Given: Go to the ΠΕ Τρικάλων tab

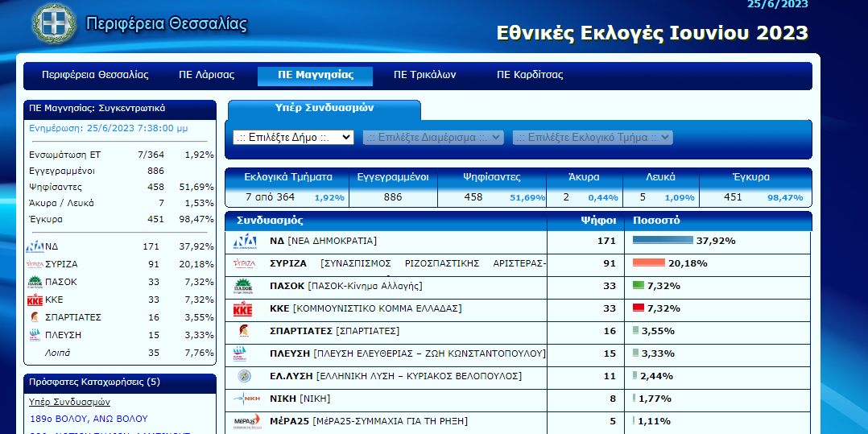Looking at the screenshot, I should (424, 75).
